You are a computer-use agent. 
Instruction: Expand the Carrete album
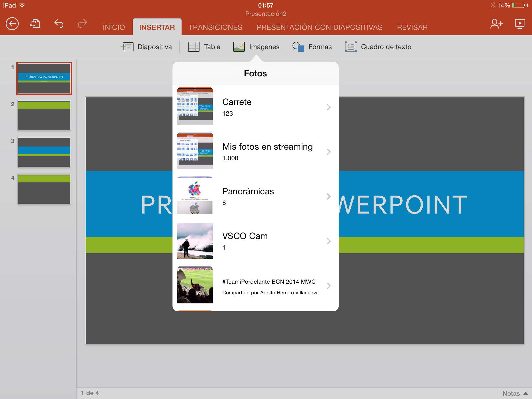coord(255,107)
